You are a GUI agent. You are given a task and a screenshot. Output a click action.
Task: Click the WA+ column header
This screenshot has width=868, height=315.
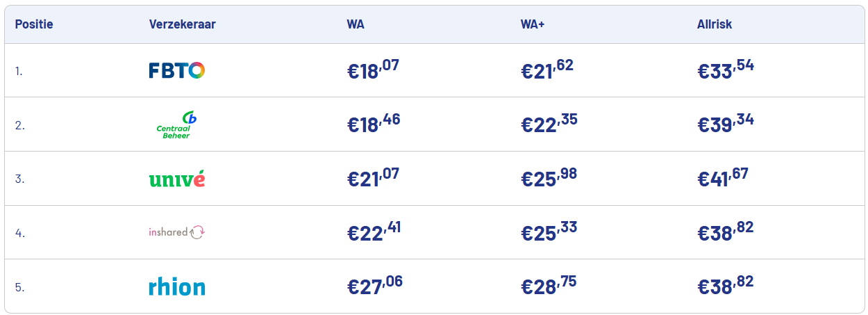tap(532, 24)
